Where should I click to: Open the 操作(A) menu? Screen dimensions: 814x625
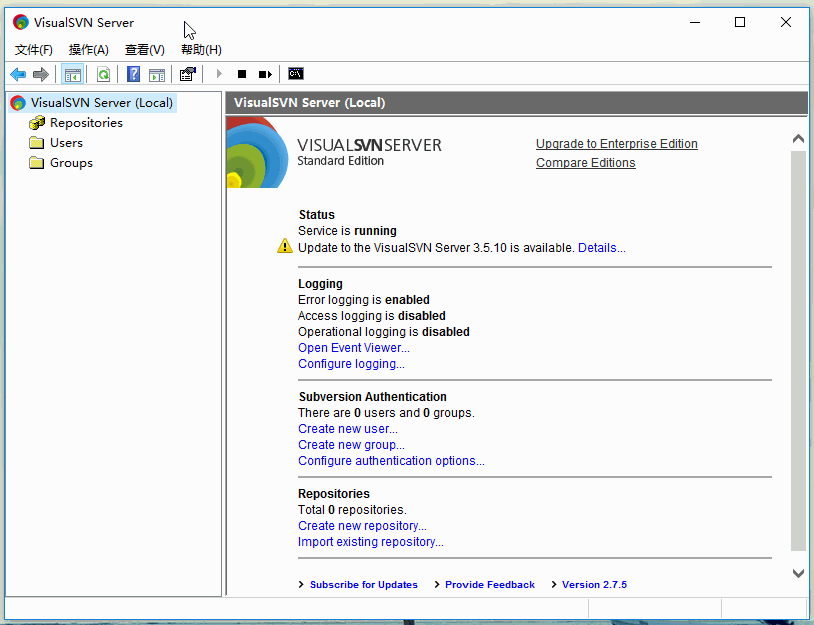coord(89,50)
